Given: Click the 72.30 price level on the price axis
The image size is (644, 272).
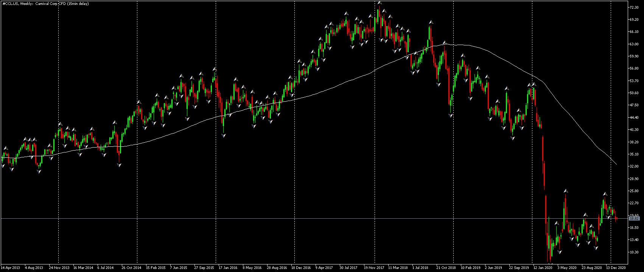Looking at the screenshot, I should click(x=634, y=8).
